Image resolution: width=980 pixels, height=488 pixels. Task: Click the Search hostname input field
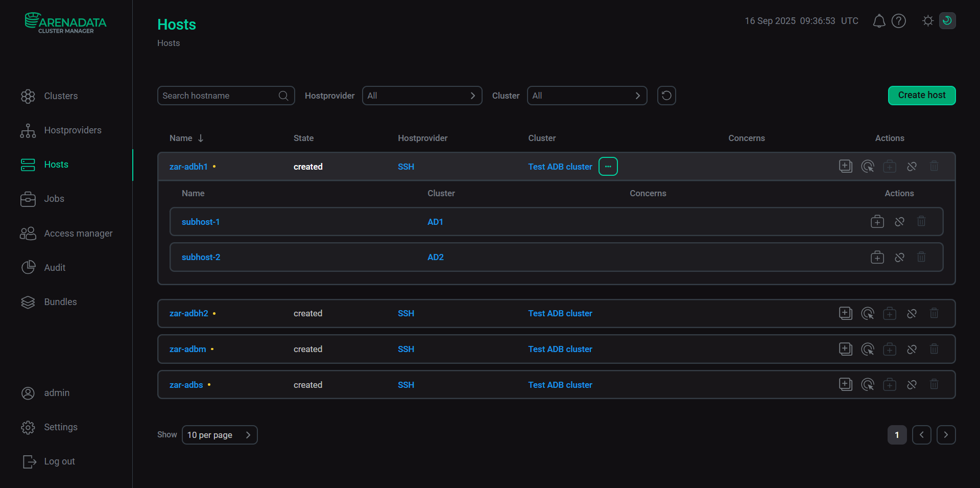click(x=220, y=96)
